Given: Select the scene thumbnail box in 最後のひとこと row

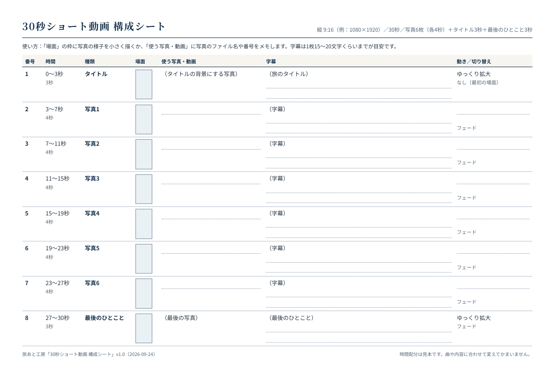Looking at the screenshot, I should click(144, 329).
